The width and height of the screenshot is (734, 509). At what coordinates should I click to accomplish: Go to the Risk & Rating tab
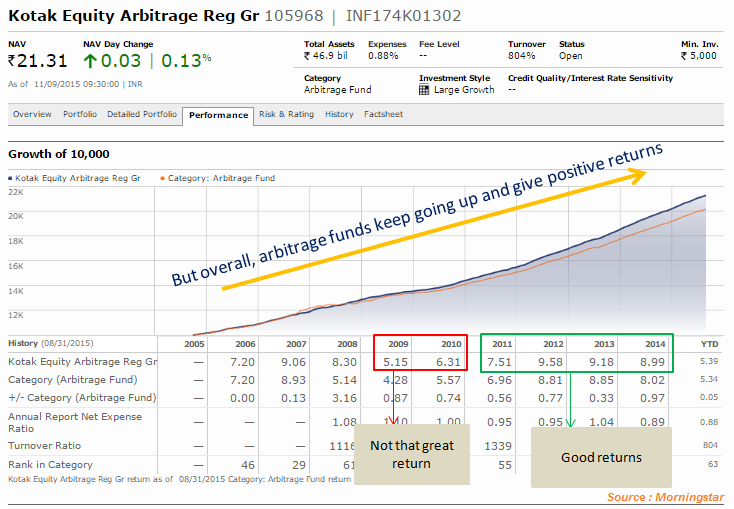click(286, 115)
